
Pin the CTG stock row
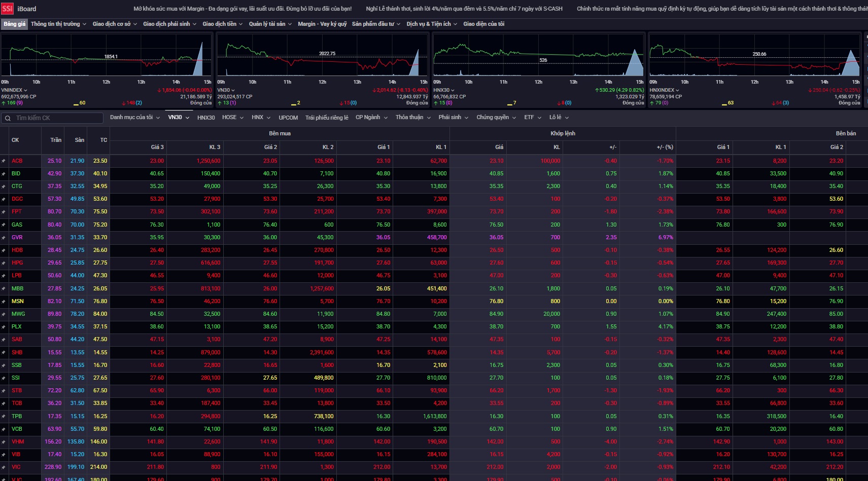(x=4, y=187)
